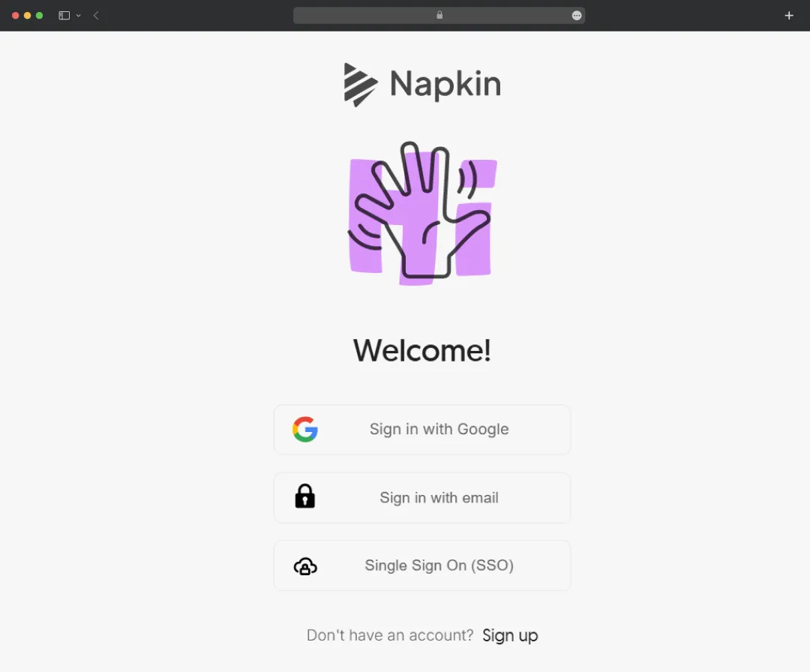Viewport: 810px width, 672px height.
Task: Click the Napkin wordmark text
Action: (x=445, y=84)
